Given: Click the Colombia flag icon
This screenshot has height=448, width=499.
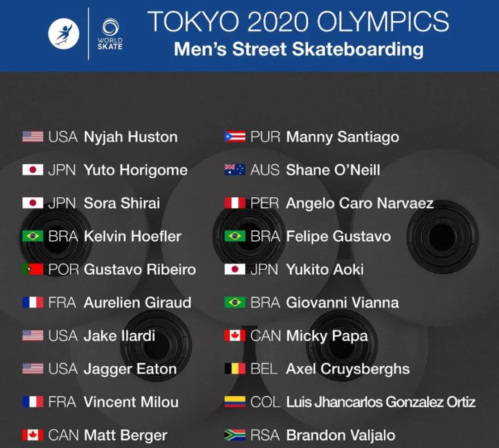Looking at the screenshot, I should pyautogui.click(x=235, y=402).
